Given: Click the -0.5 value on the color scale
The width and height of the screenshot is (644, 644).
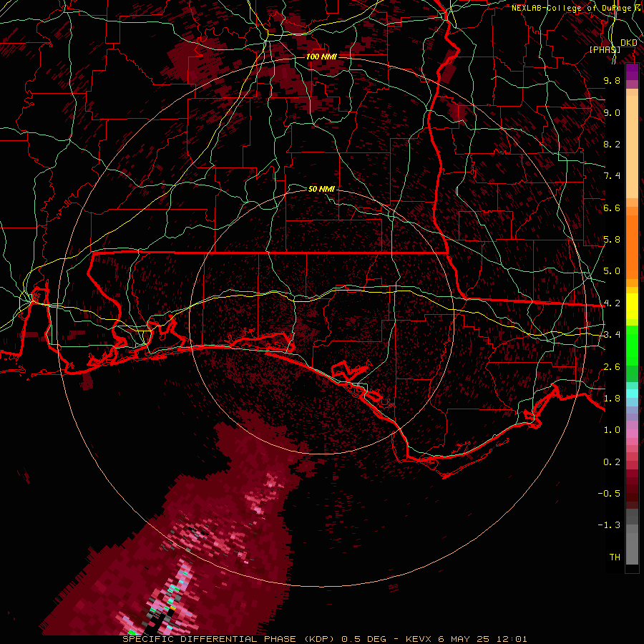Looking at the screenshot, I should tap(609, 494).
